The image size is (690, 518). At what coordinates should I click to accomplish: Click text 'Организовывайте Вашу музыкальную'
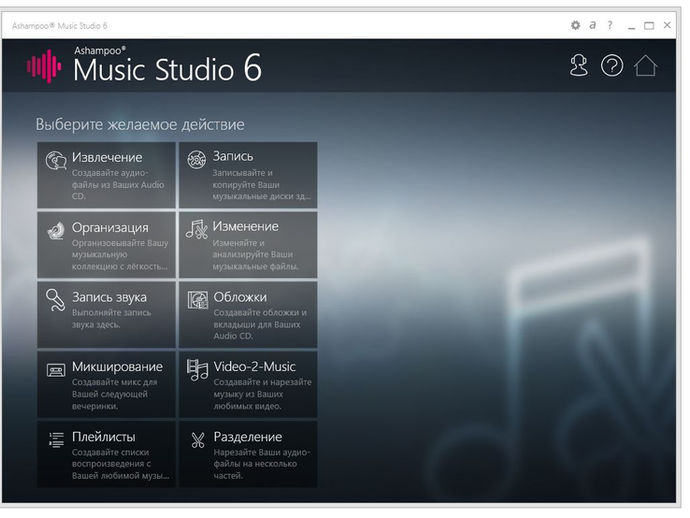(120, 249)
